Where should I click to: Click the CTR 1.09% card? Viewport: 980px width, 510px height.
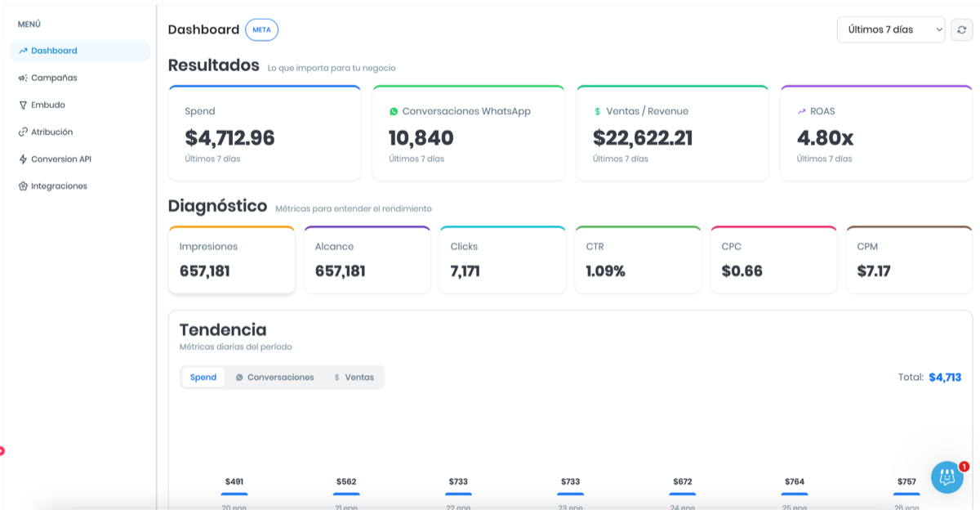(639, 260)
